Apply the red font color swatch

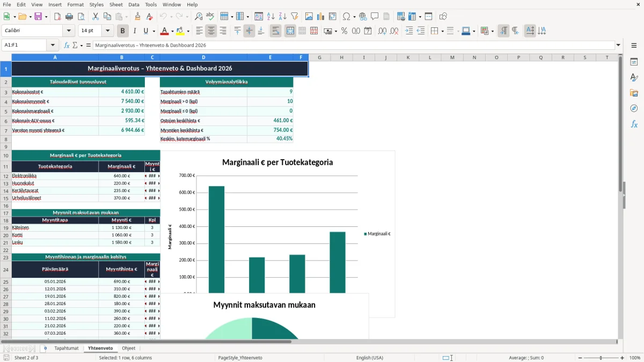pos(164,31)
